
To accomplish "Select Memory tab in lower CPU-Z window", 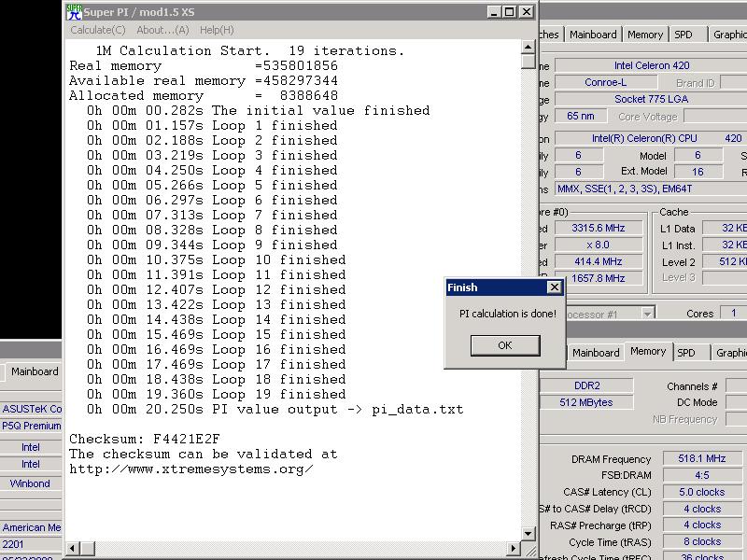I will 648,352.
